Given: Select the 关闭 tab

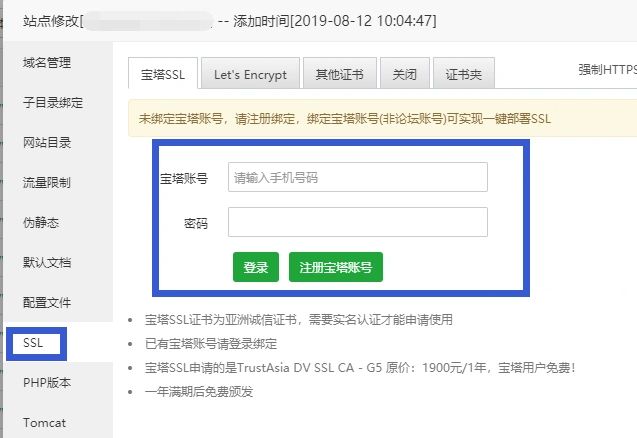Looking at the screenshot, I should point(405,74).
